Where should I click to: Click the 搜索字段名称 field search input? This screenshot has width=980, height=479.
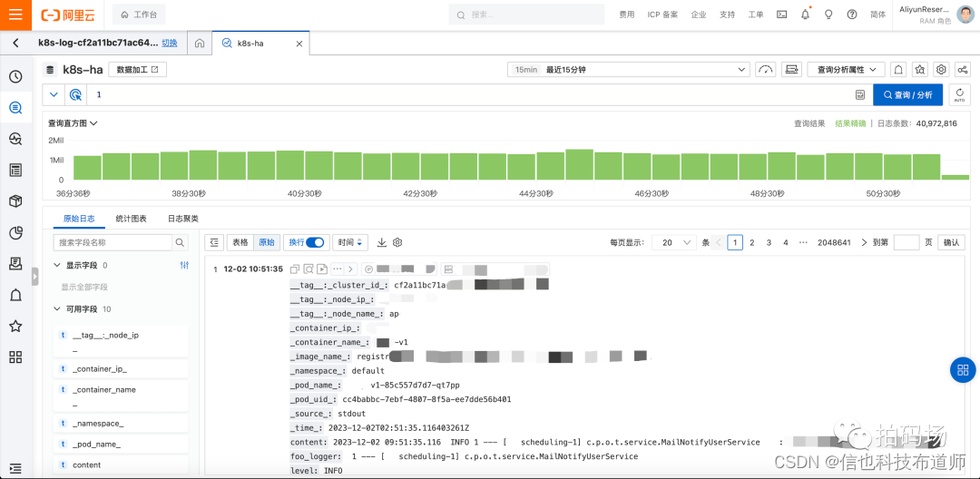point(113,242)
